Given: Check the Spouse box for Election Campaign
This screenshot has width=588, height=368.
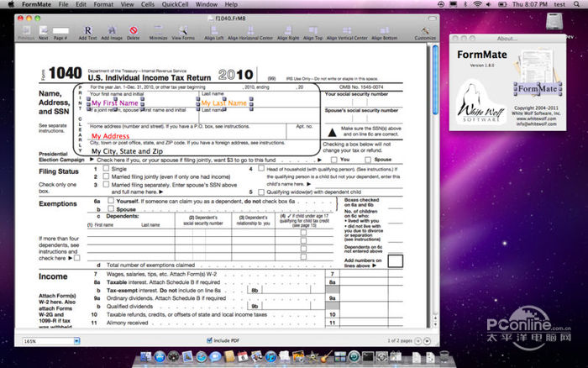Looking at the screenshot, I should pyautogui.click(x=368, y=160).
